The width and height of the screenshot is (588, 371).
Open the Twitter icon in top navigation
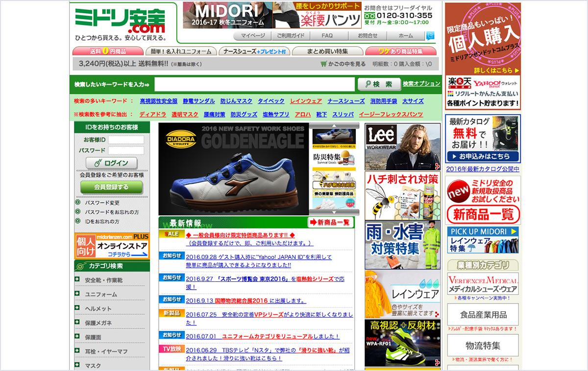pyautogui.click(x=430, y=36)
